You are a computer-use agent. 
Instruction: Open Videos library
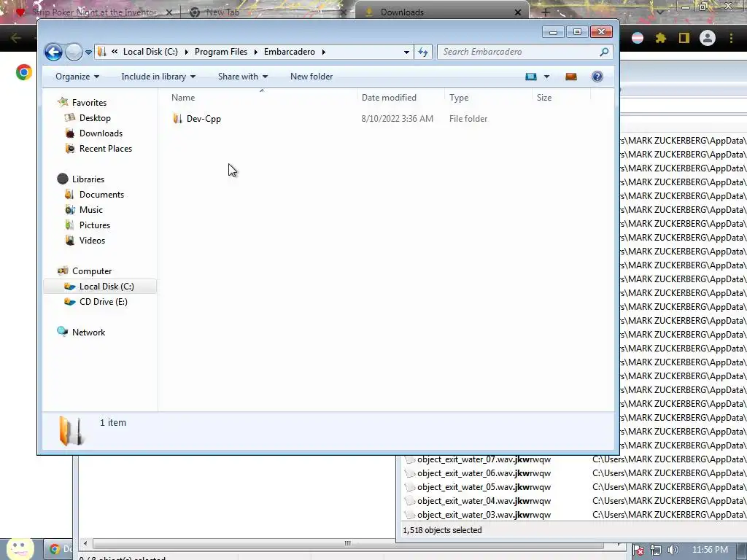point(92,241)
